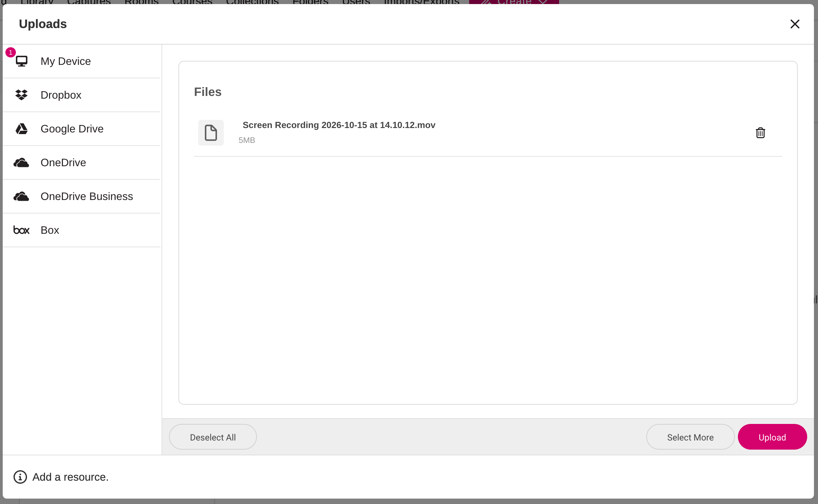Delete the Screen Recording file with trash icon
This screenshot has width=818, height=504.
[761, 133]
